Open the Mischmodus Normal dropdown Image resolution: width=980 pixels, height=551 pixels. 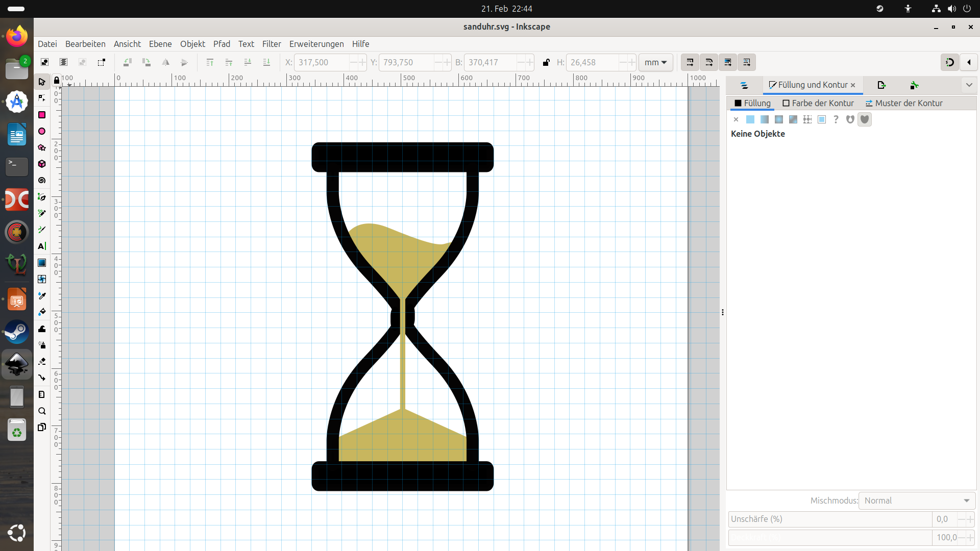tap(917, 500)
